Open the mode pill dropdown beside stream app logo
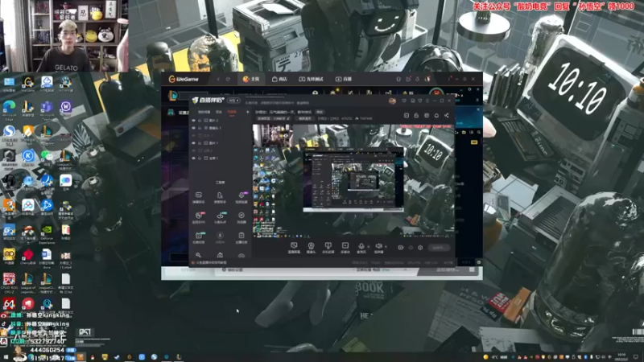Screen dimensions: 644x362 pos(234,101)
